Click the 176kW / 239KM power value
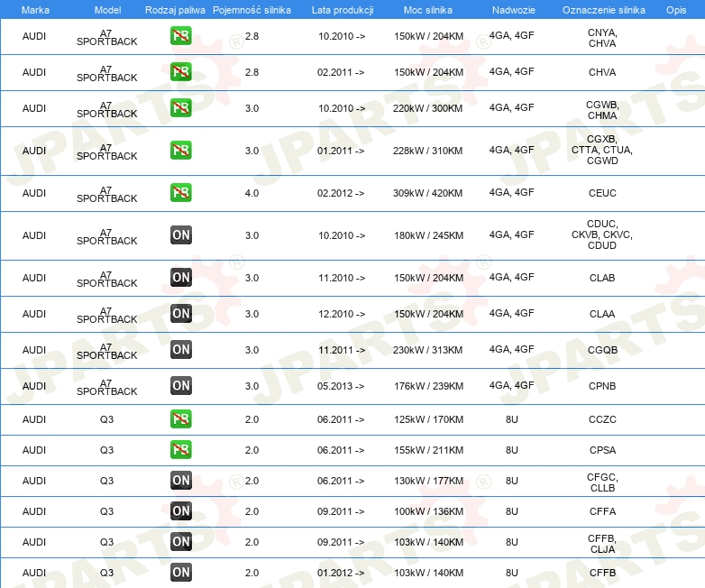Image resolution: width=705 pixels, height=588 pixels. click(428, 386)
